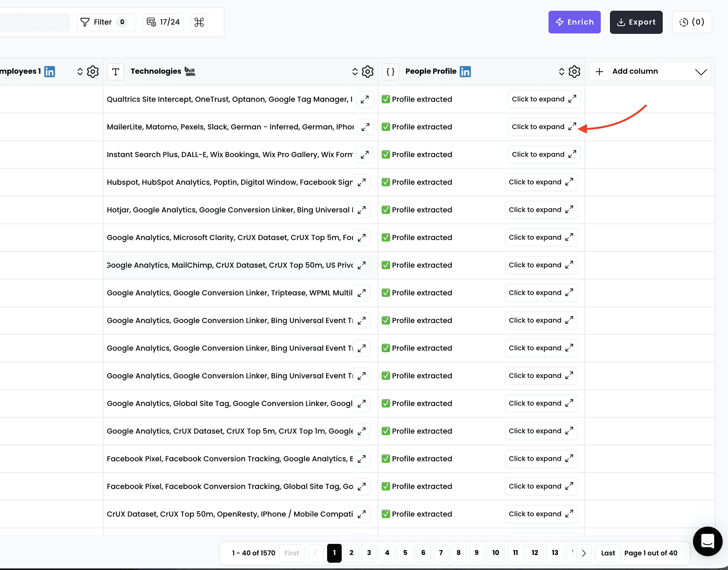Expand the Facebook Pixel, Global Site Tag technologies cell

tap(362, 486)
